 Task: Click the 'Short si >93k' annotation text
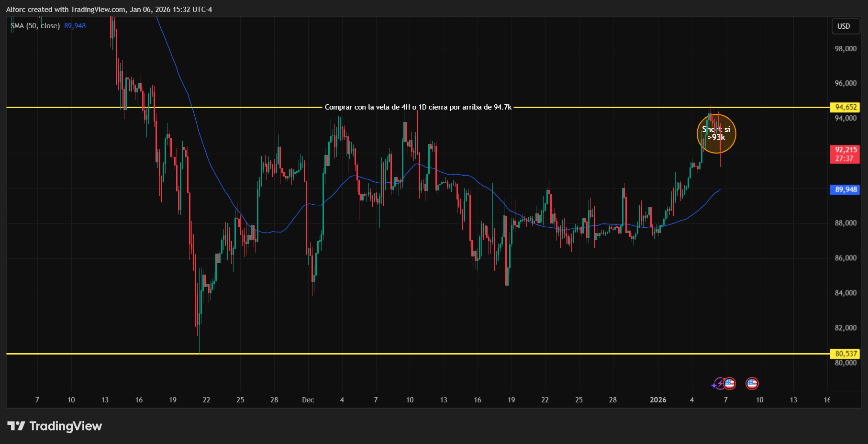click(716, 133)
